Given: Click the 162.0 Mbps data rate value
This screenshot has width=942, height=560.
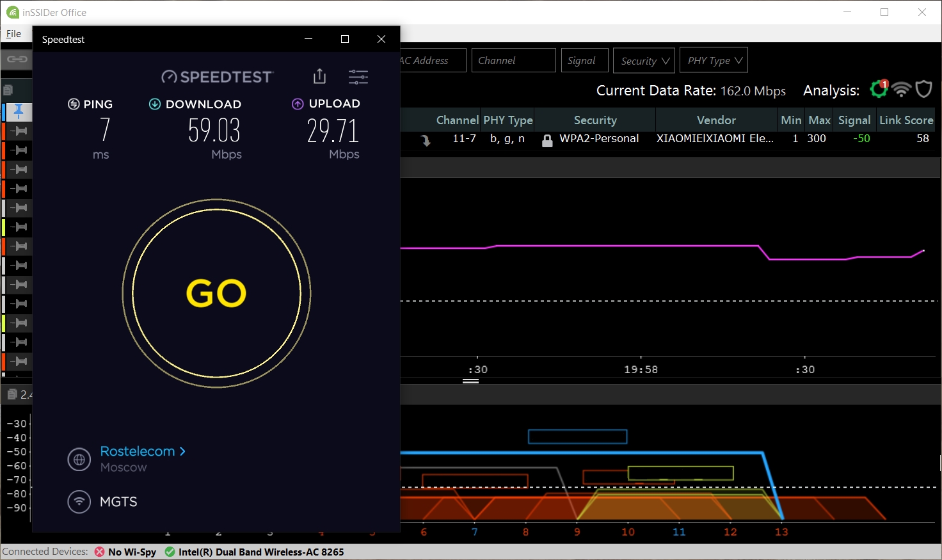Looking at the screenshot, I should pyautogui.click(x=753, y=91).
